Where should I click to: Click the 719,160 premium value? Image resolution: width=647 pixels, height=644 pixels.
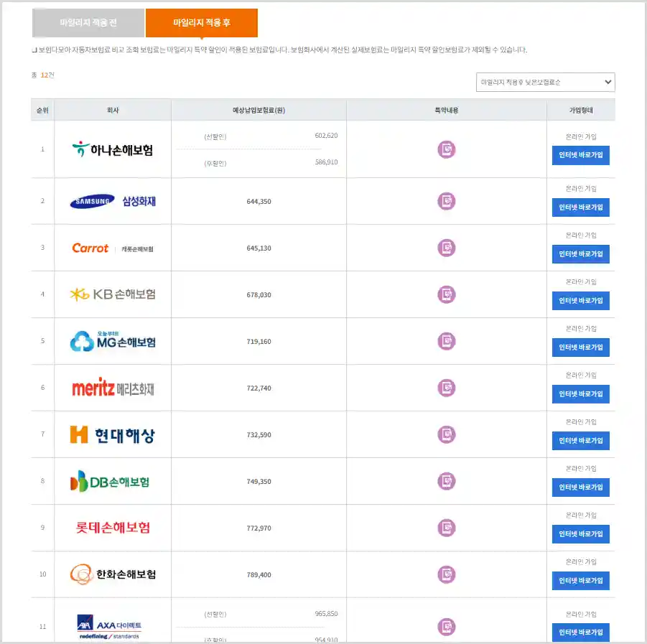(x=259, y=341)
